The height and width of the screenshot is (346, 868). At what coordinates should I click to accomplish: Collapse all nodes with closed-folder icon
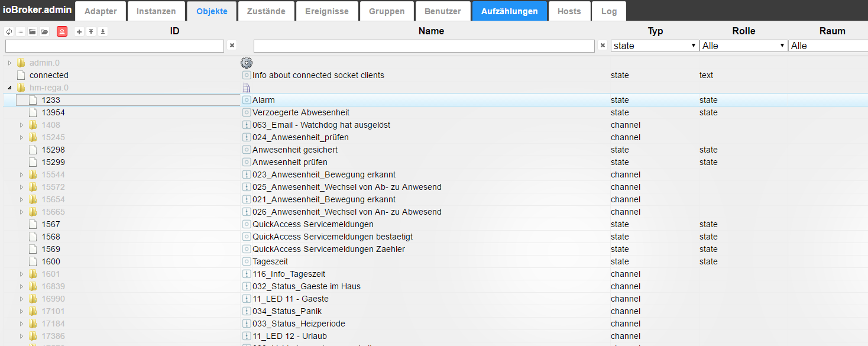[32, 31]
